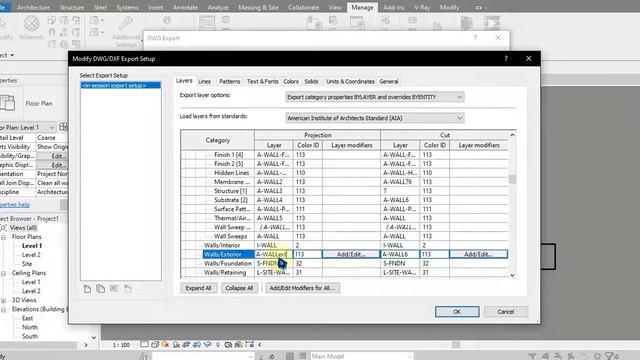The height and width of the screenshot is (360, 640).
Task: Click Walls/Exterior projection Color ID 113
Action: (308, 254)
